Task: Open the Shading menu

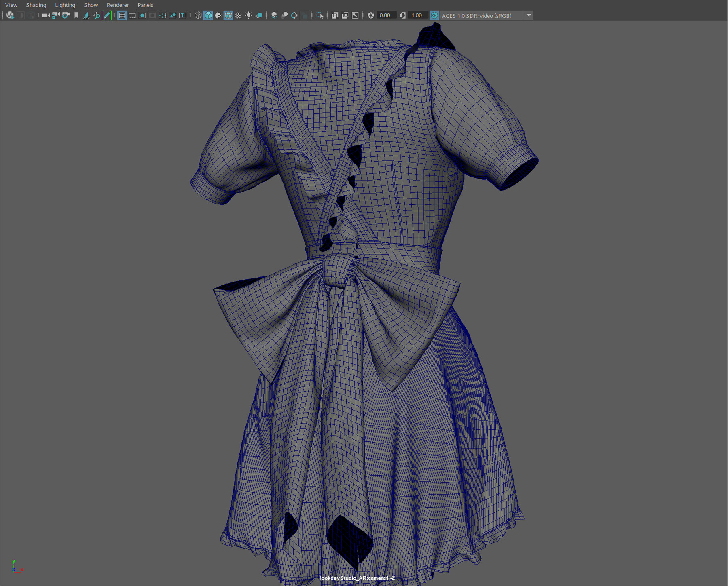Action: tap(36, 5)
